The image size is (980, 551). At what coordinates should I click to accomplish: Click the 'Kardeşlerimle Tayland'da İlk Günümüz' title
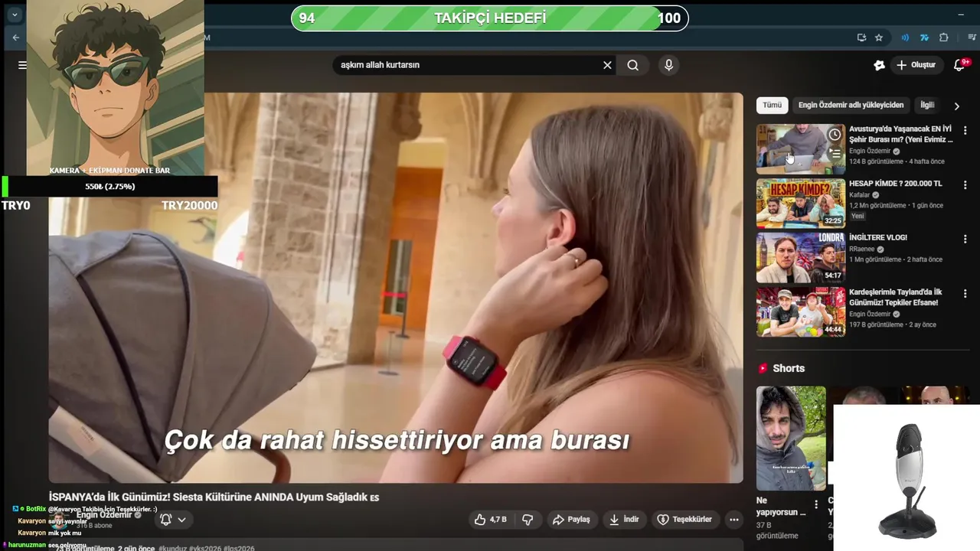tap(895, 297)
